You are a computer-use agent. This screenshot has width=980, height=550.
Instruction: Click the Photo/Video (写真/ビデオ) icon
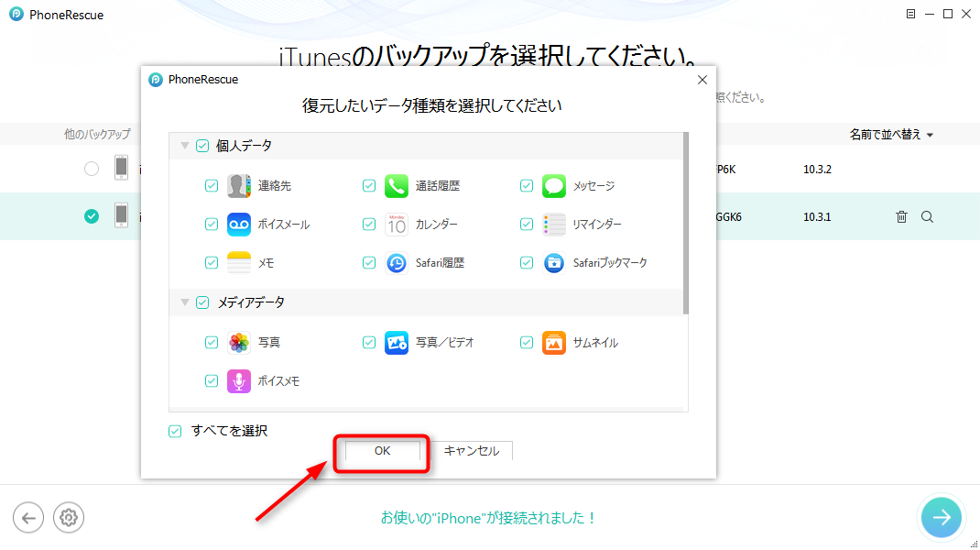point(397,342)
